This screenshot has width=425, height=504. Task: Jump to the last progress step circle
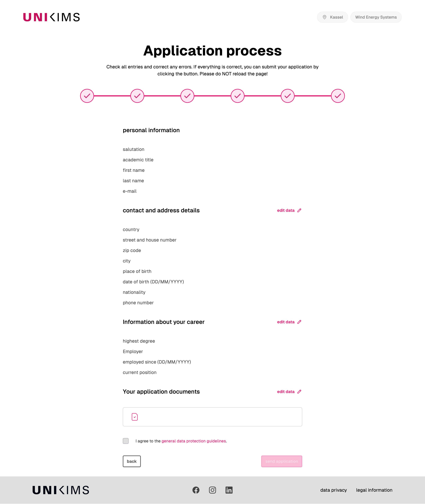click(338, 96)
